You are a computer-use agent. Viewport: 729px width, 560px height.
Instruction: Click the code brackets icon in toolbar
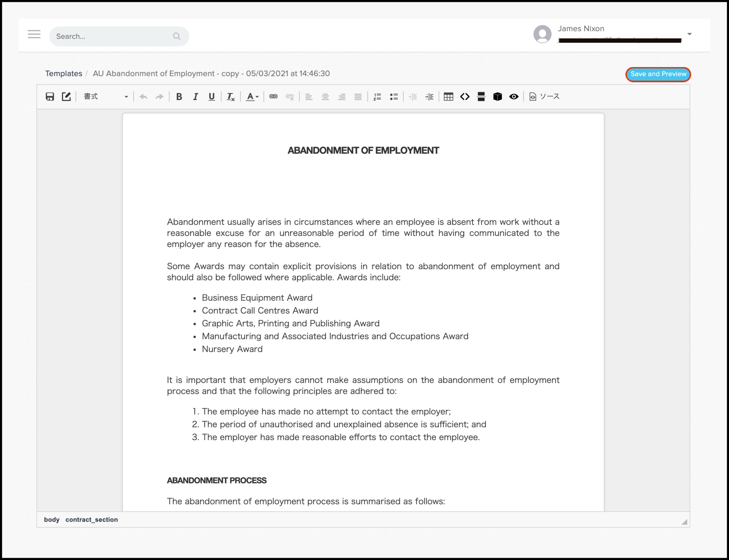click(x=465, y=97)
